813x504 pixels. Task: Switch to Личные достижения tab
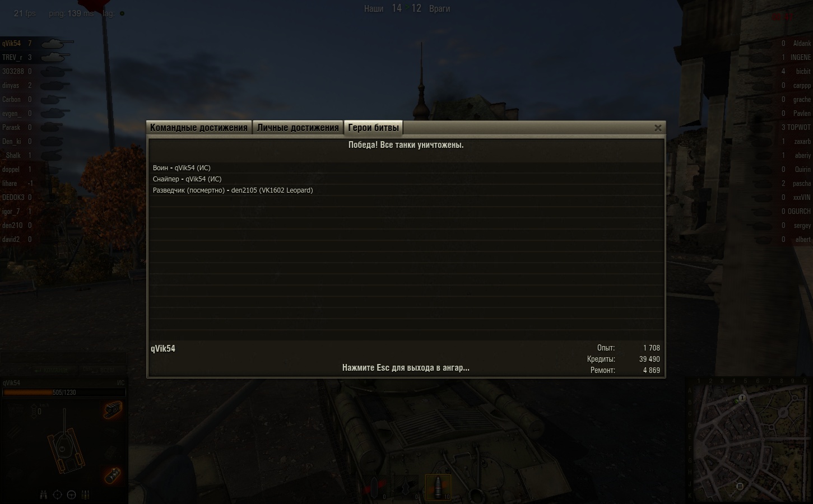pos(298,128)
